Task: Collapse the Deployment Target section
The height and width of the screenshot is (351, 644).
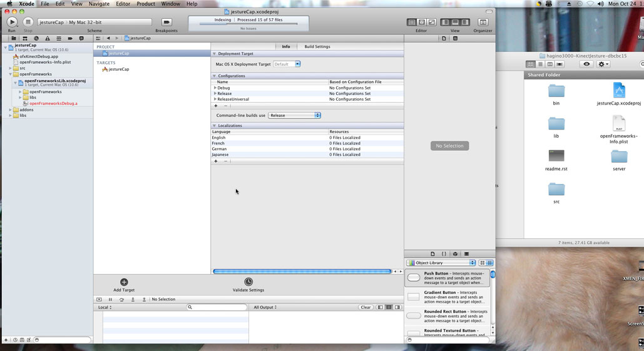Action: pos(214,54)
